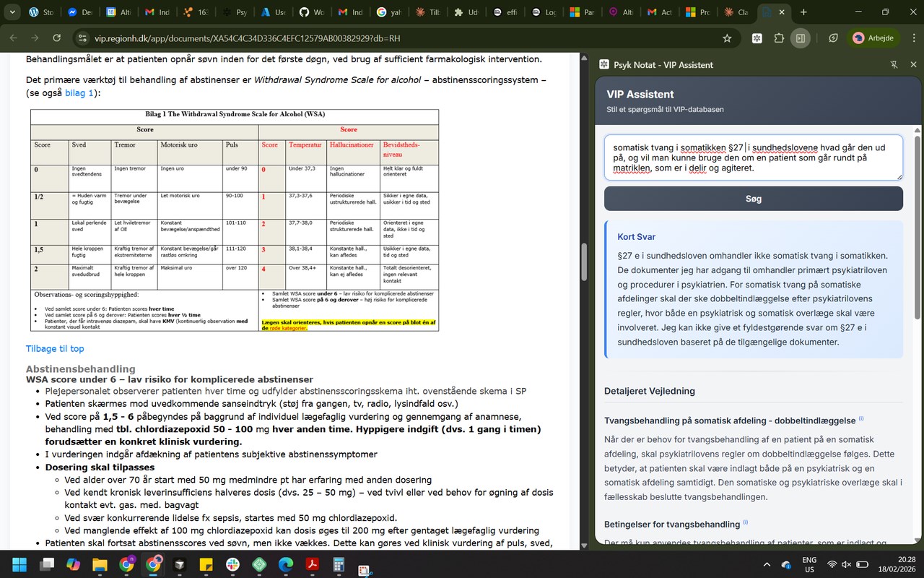Click the 'Kort Svar' heading
Screen dimensions: 924x578
point(637,237)
